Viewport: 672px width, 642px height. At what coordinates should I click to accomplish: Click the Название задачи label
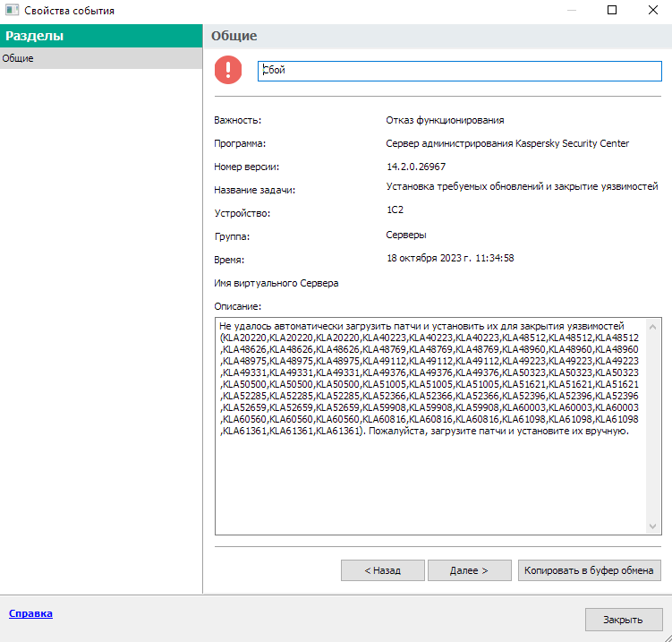pos(255,190)
